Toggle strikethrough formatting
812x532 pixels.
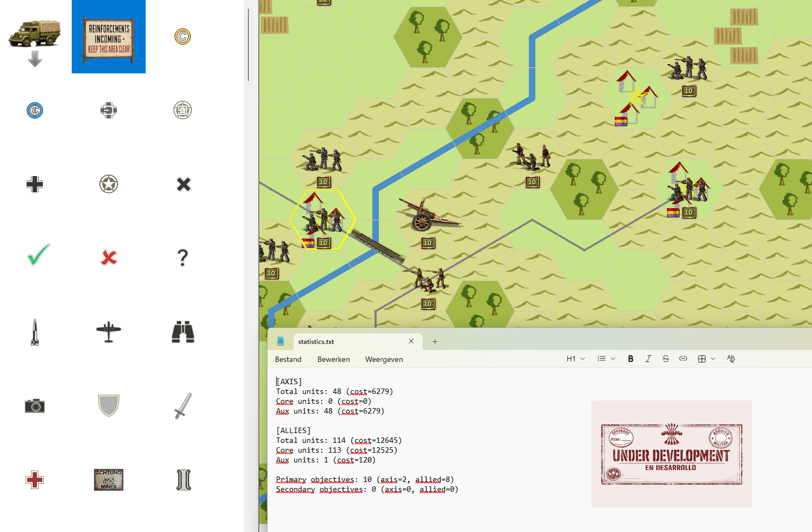tap(666, 359)
